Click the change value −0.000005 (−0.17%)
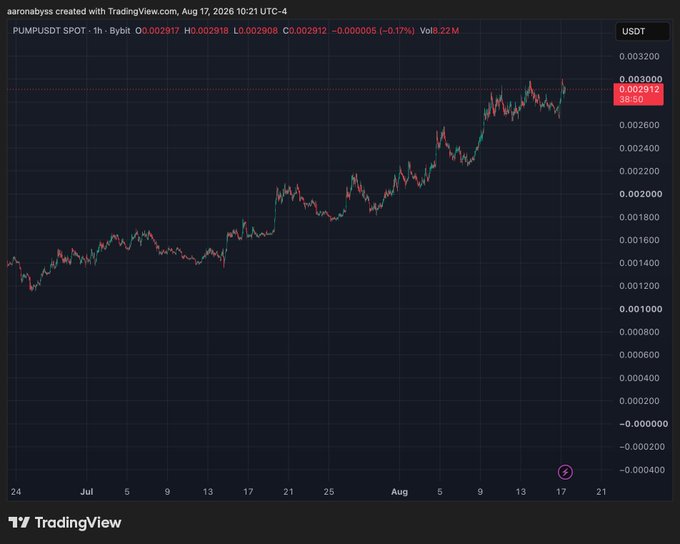 coord(373,31)
